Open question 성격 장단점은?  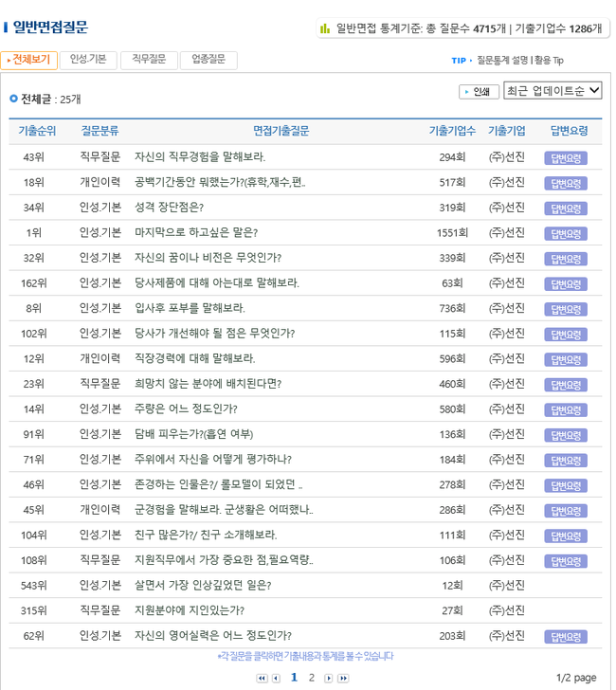(x=169, y=208)
